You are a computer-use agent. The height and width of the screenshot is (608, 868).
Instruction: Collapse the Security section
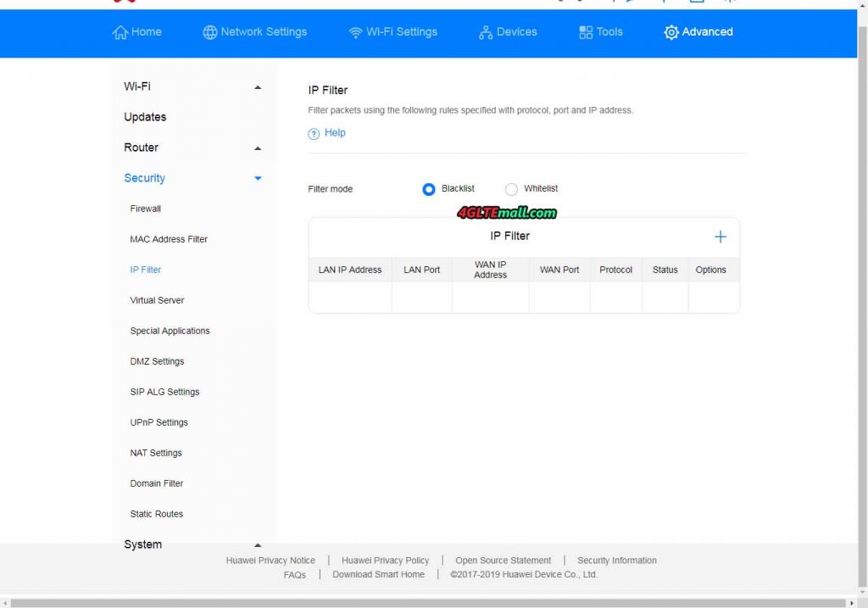(257, 178)
